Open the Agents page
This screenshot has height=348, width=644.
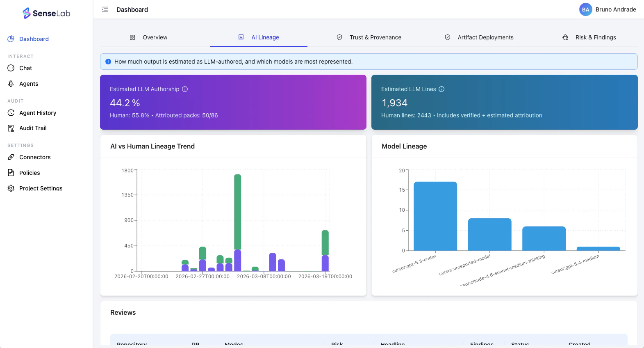click(28, 84)
